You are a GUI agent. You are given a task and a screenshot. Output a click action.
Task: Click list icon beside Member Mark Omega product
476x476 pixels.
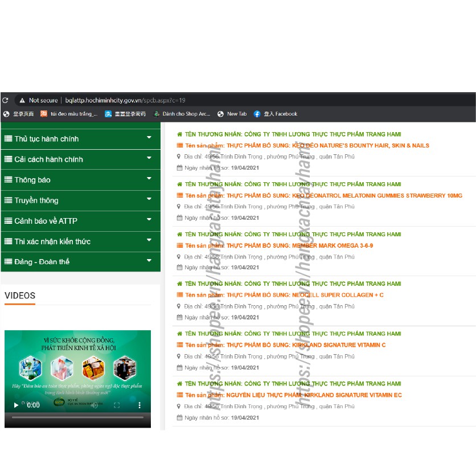180,245
